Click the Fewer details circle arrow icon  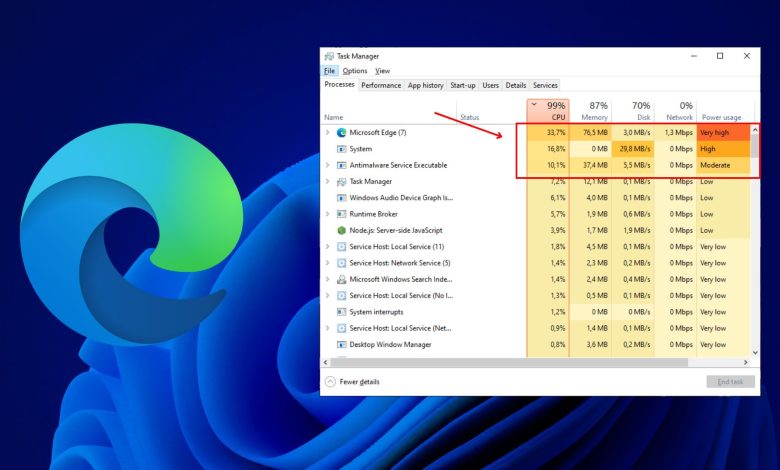click(x=330, y=381)
